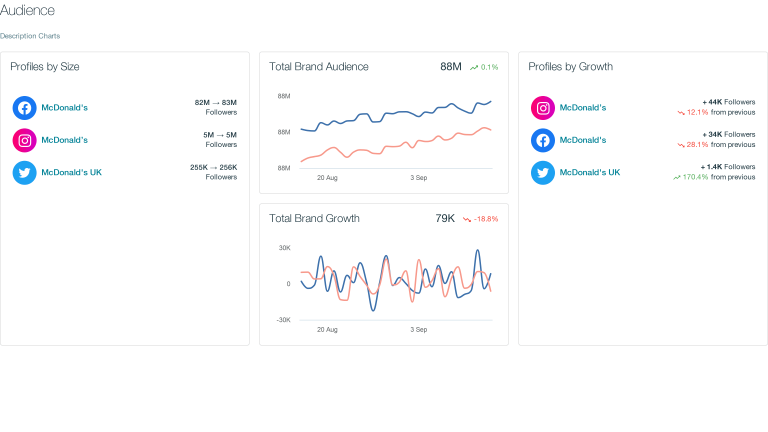The width and height of the screenshot is (768, 432).
Task: Click the Total Brand Audience chart title
Action: (x=319, y=67)
